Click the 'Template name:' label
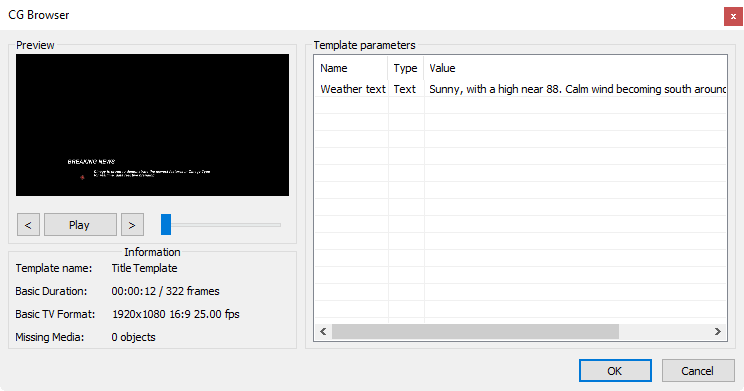The width and height of the screenshot is (744, 391). point(54,268)
